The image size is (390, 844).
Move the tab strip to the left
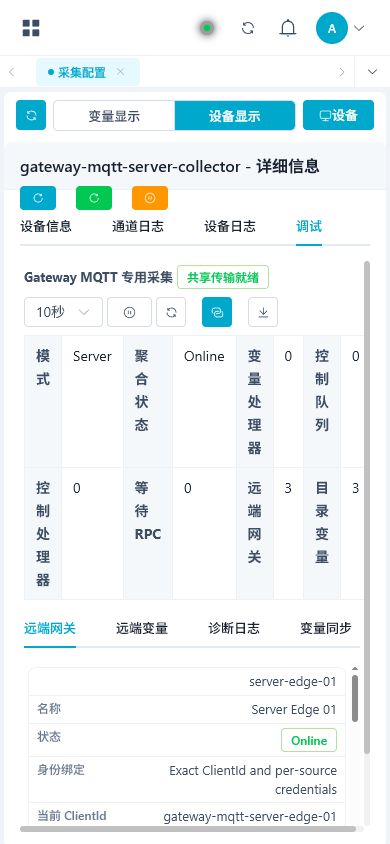click(x=12, y=72)
